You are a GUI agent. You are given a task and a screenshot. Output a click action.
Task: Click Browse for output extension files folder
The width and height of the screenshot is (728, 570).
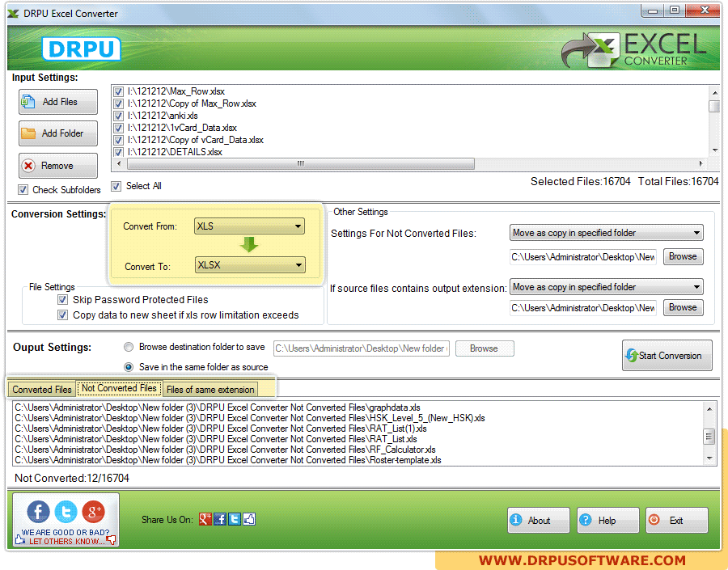click(683, 307)
